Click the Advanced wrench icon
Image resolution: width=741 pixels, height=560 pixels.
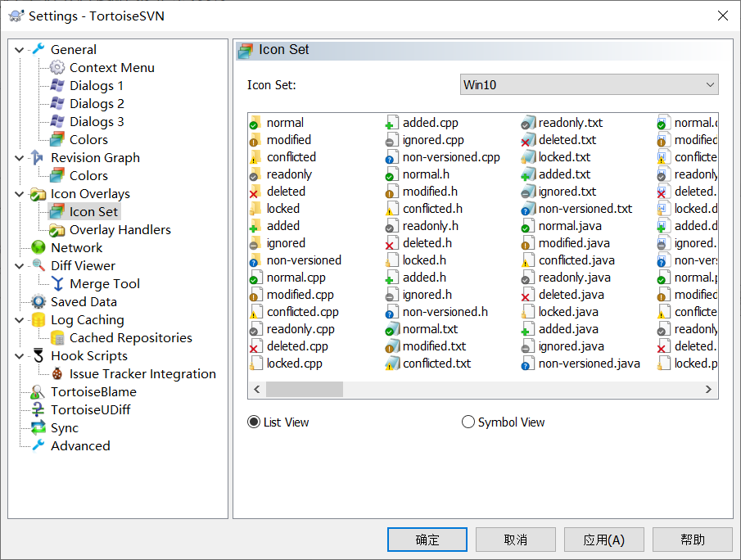[x=38, y=445]
